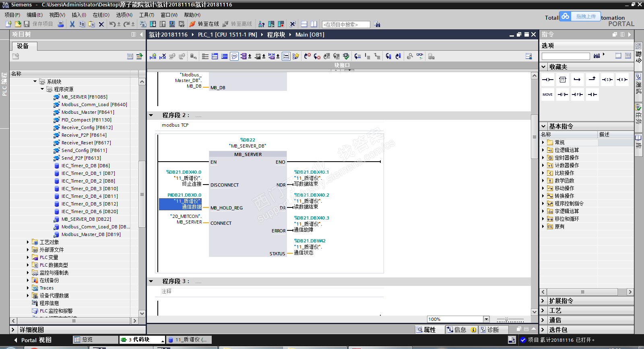Expand the 工艺 instruction section
644x349 pixels.
coord(543,310)
